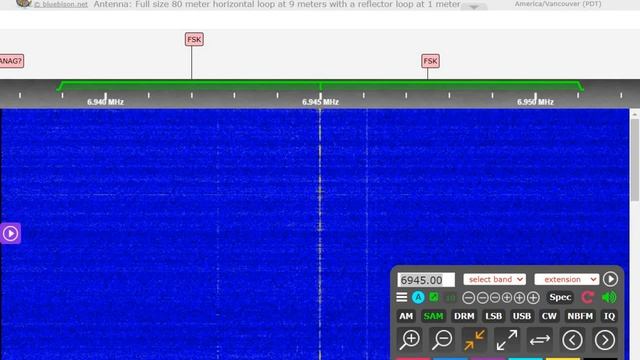
Task: Select DRM demodulation mode
Action: [464, 316]
